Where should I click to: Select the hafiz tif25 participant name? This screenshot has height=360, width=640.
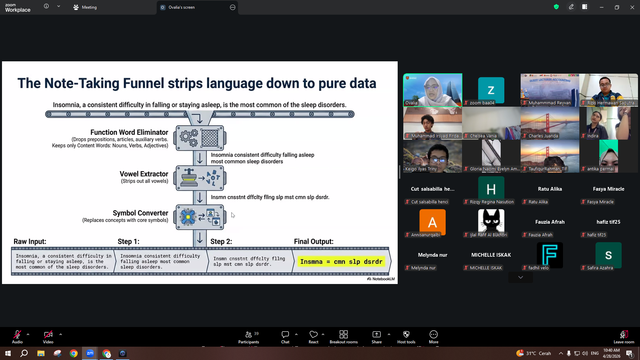tap(608, 222)
